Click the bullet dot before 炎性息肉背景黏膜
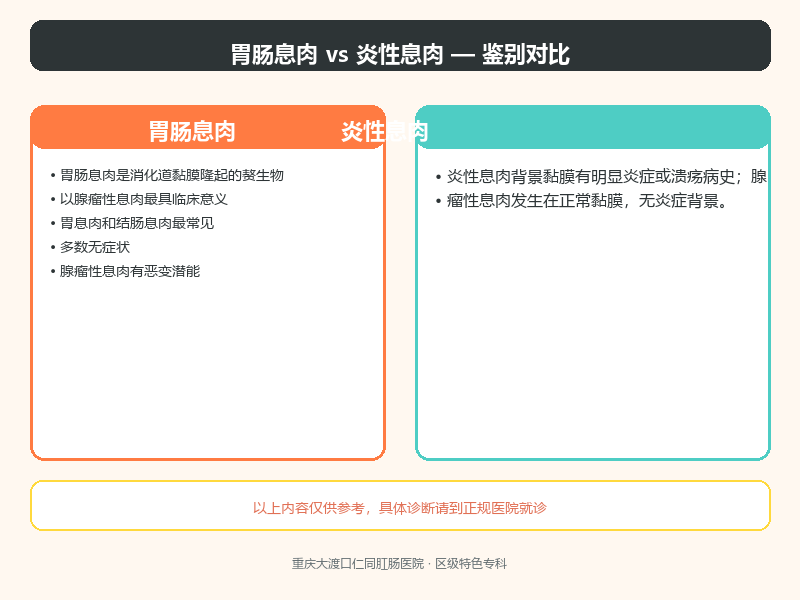Viewport: 800px width, 600px height. (438, 177)
